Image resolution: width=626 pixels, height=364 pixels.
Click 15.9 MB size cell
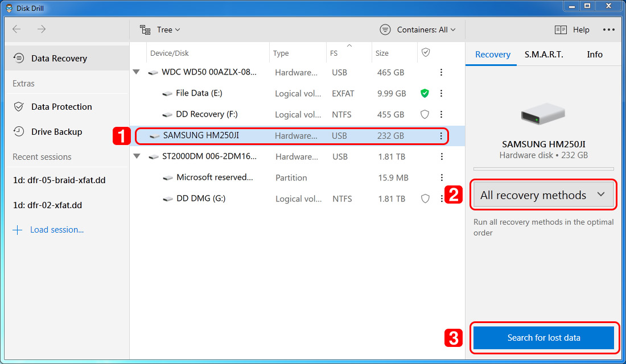coord(393,177)
